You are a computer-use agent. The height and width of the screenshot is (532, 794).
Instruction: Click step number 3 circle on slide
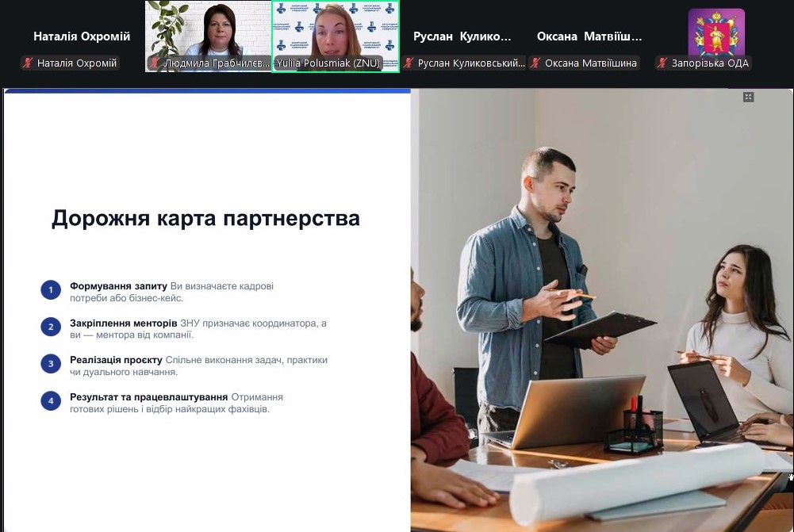click(51, 363)
